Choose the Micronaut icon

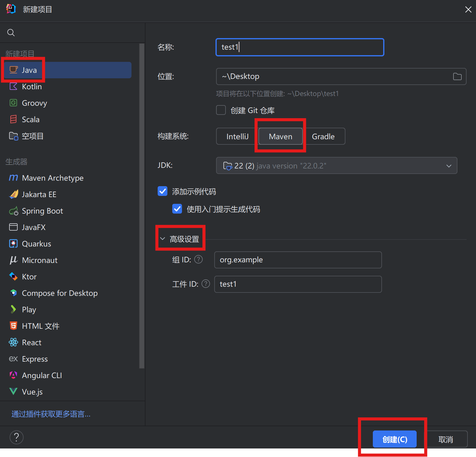pyautogui.click(x=13, y=260)
